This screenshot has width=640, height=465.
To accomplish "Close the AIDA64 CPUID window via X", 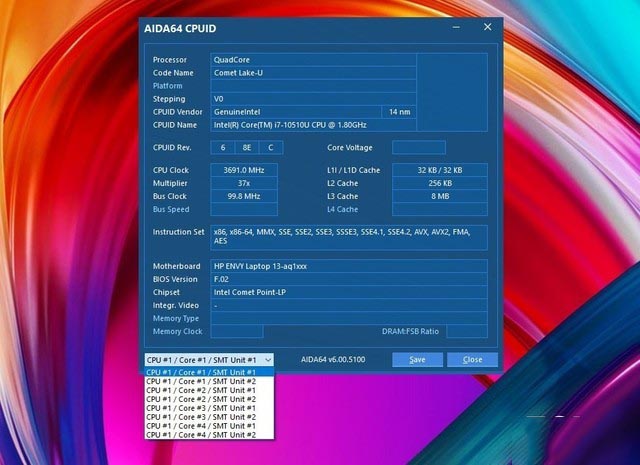I will click(x=487, y=27).
